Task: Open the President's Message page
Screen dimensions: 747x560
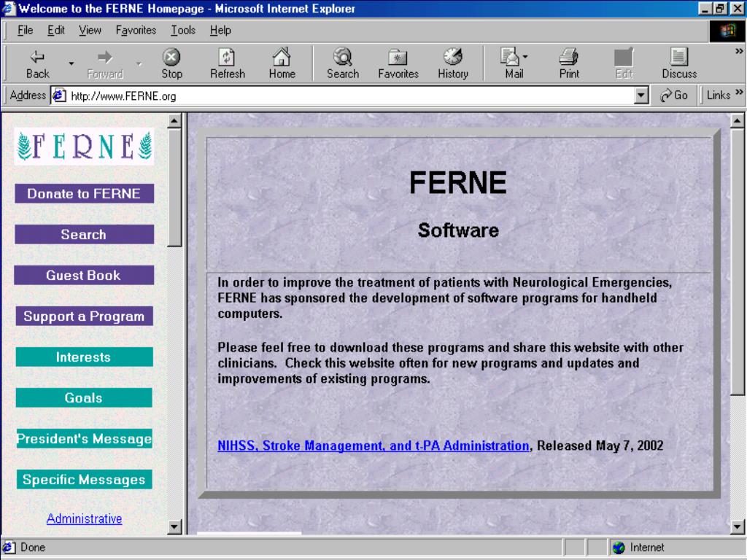Action: pyautogui.click(x=84, y=438)
